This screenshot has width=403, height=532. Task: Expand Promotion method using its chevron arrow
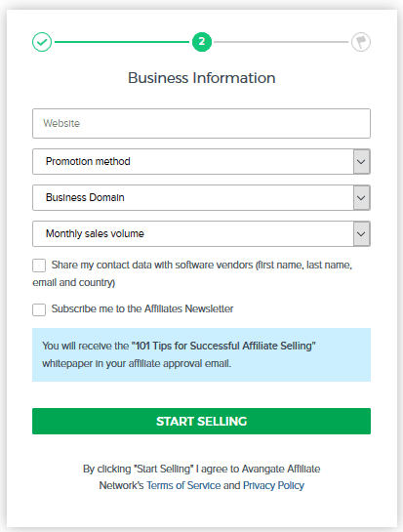[x=361, y=161]
